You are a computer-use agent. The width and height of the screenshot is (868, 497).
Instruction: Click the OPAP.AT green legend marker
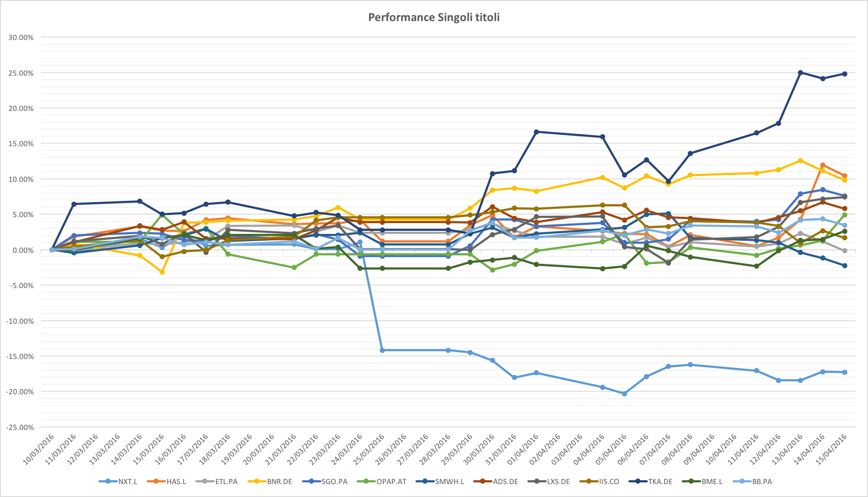coord(366,482)
